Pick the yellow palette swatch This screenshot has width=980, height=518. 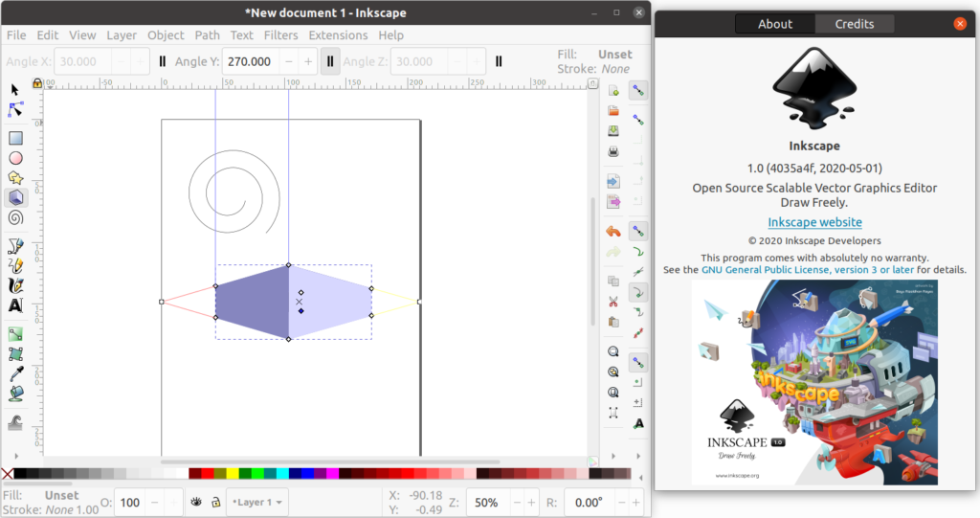click(233, 474)
